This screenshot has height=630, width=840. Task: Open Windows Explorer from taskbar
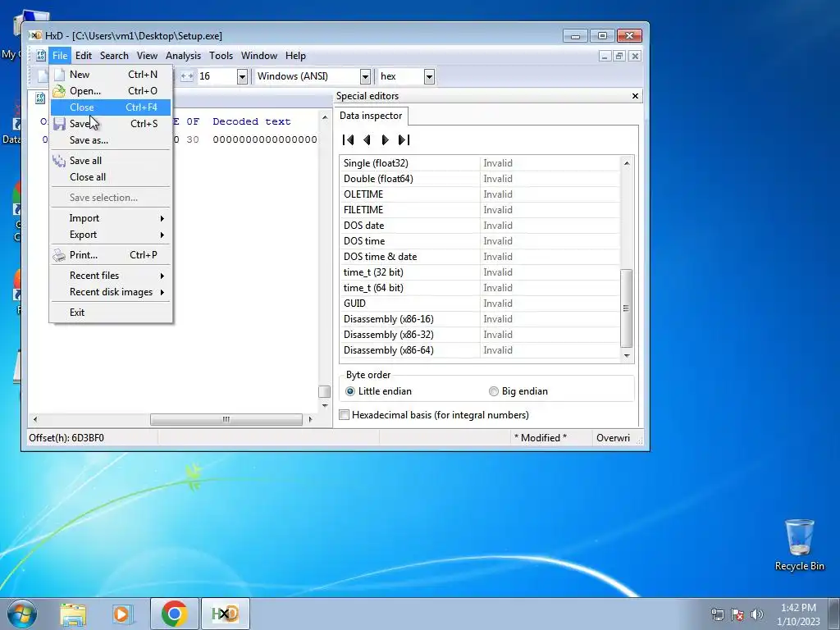tap(73, 614)
